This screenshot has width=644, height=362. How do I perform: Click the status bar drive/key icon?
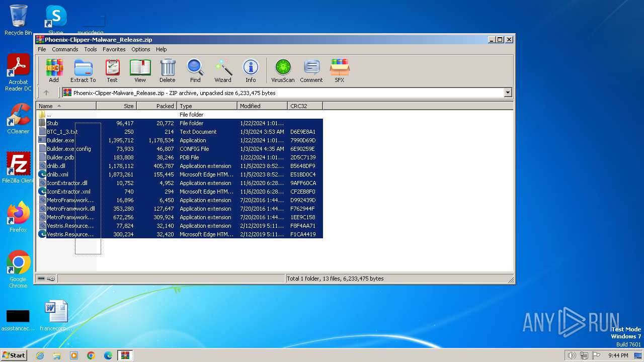(46, 279)
